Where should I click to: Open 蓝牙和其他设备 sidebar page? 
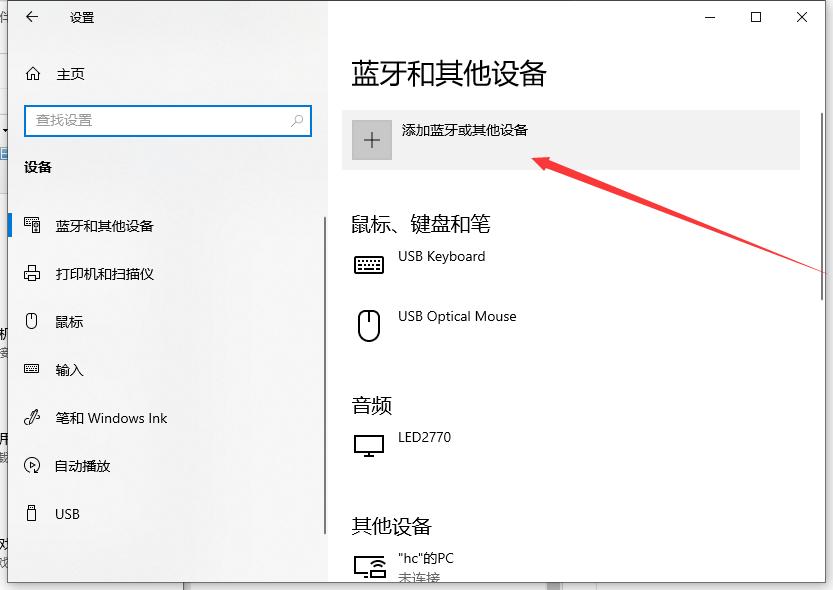tap(104, 226)
